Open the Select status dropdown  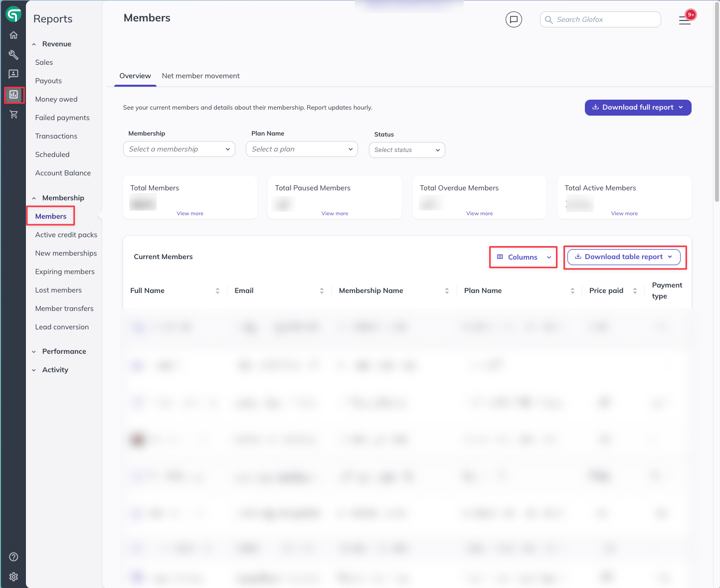coord(407,150)
